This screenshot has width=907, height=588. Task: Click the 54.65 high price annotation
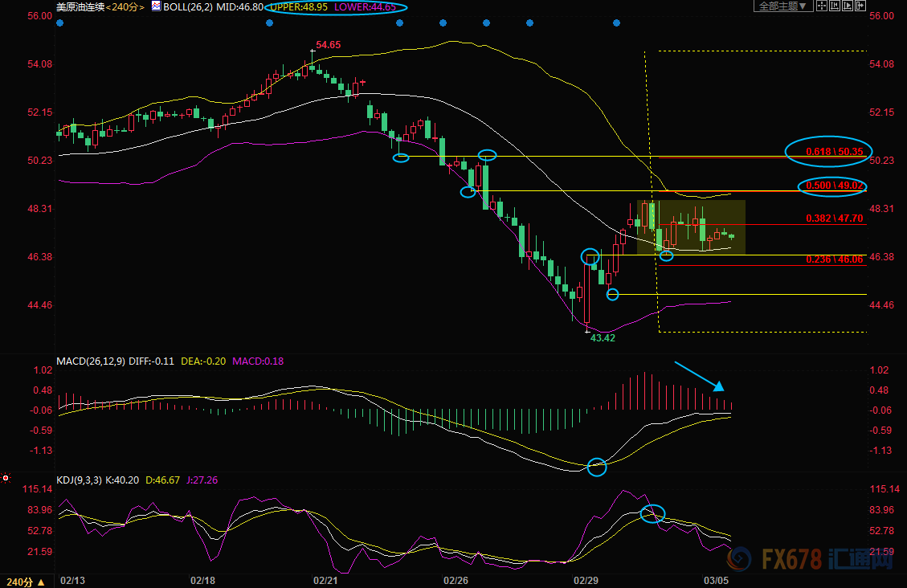point(328,45)
